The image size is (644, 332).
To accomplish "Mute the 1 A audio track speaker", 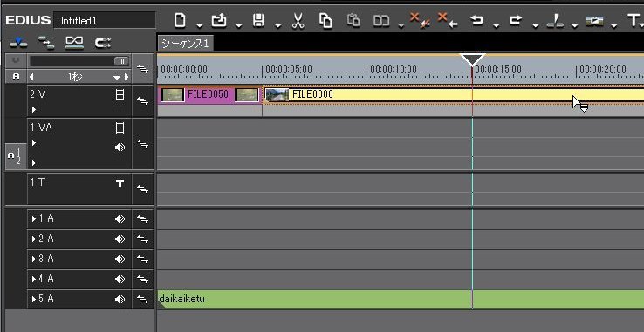I will point(120,219).
